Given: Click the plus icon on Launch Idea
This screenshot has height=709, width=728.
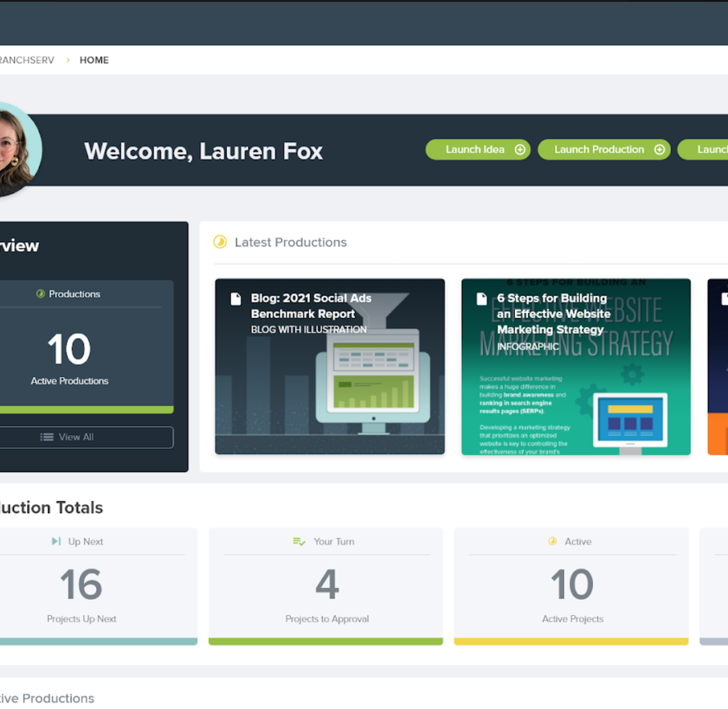Looking at the screenshot, I should tap(520, 150).
